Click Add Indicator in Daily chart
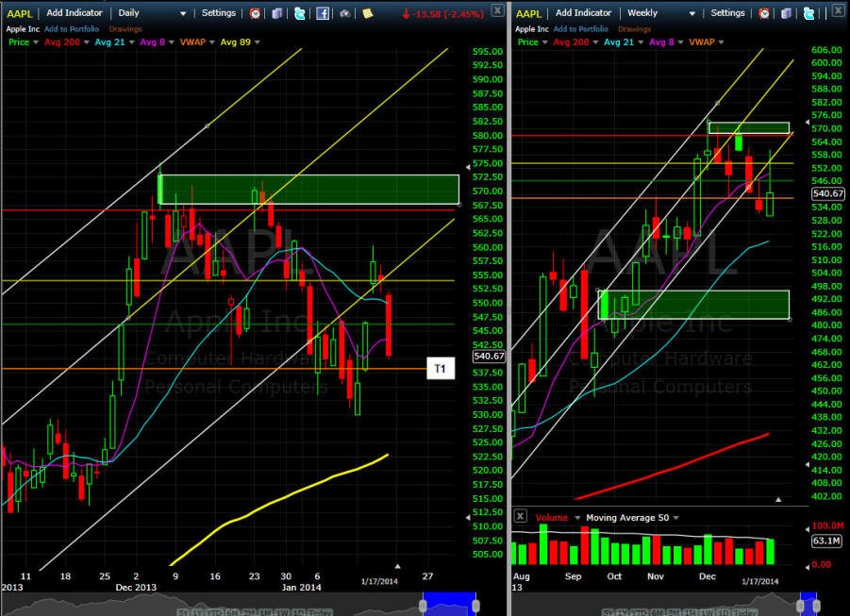The height and width of the screenshot is (616, 850). coord(75,13)
